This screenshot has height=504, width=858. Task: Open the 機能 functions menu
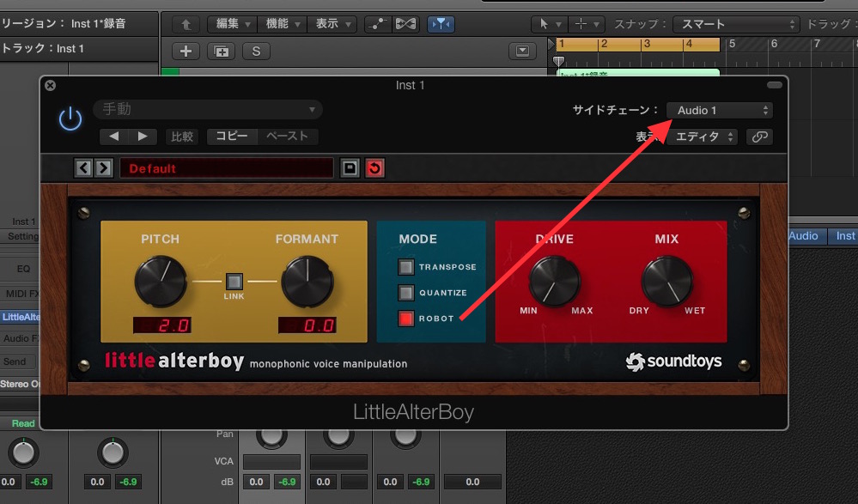coord(283,24)
